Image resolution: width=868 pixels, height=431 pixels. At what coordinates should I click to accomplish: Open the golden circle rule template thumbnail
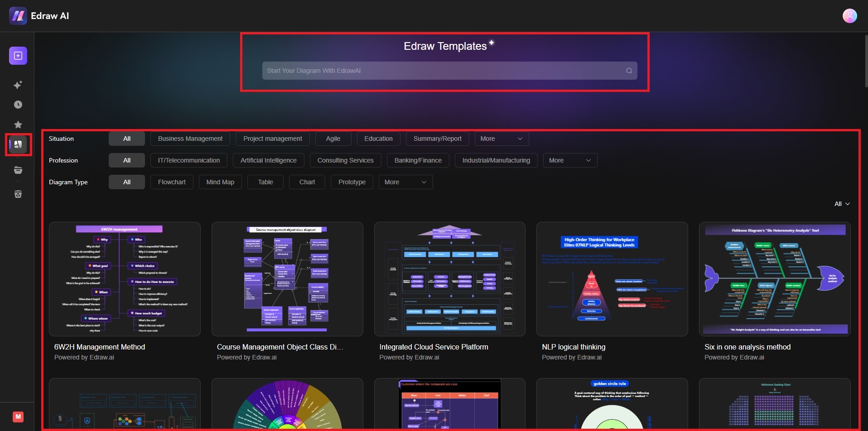pyautogui.click(x=612, y=404)
